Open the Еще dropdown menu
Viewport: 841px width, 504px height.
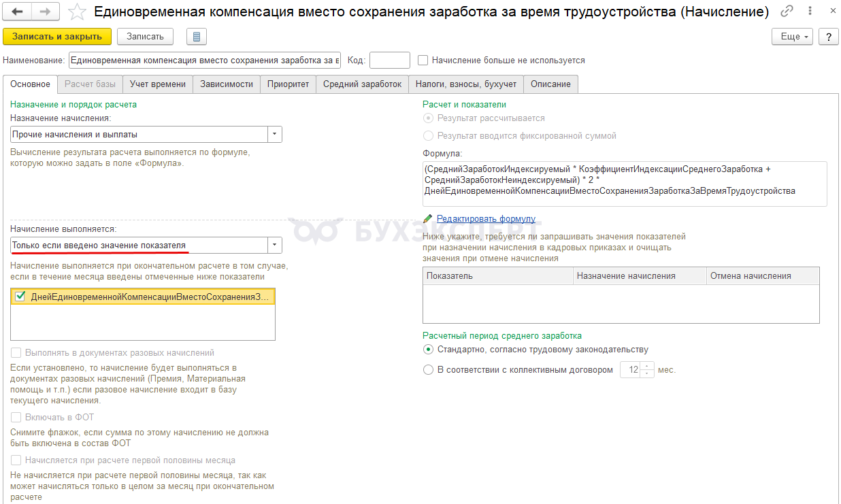pyautogui.click(x=793, y=37)
